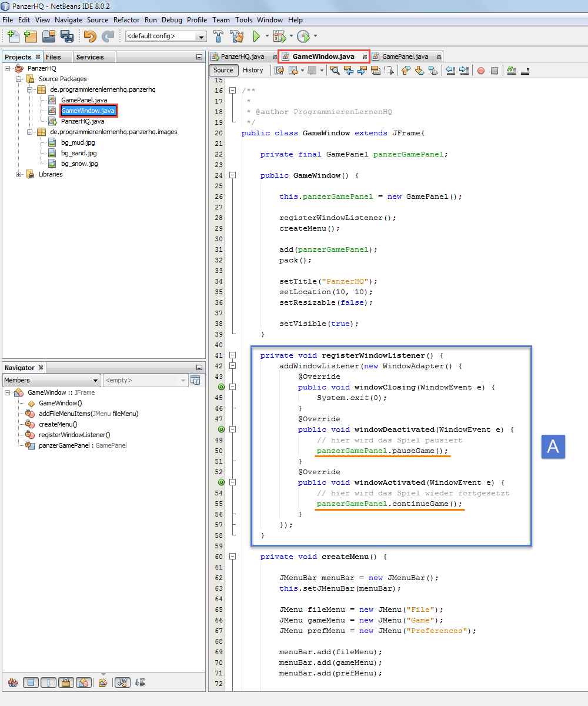Viewport: 588px width, 706px height.
Task: Click the Build Project hammer icon
Action: point(219,36)
